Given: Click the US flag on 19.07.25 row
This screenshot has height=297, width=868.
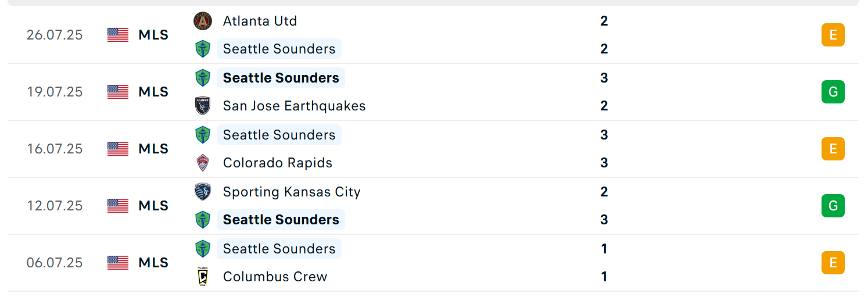Looking at the screenshot, I should pos(118,92).
